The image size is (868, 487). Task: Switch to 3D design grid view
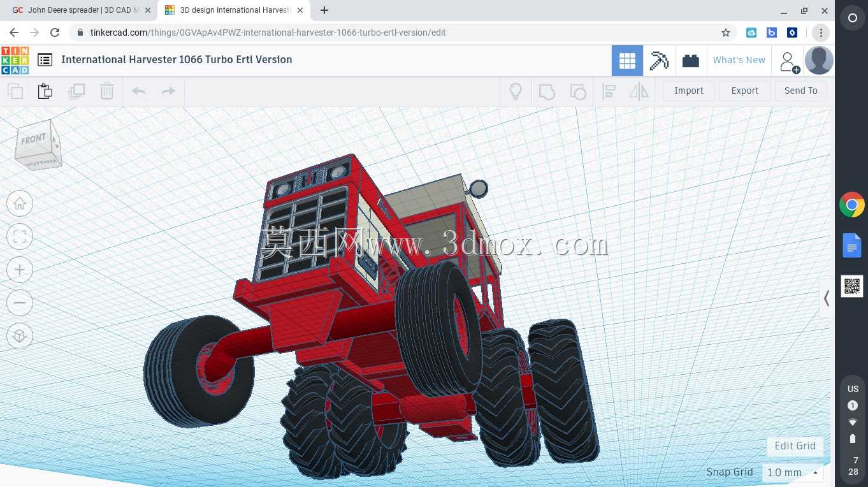627,61
